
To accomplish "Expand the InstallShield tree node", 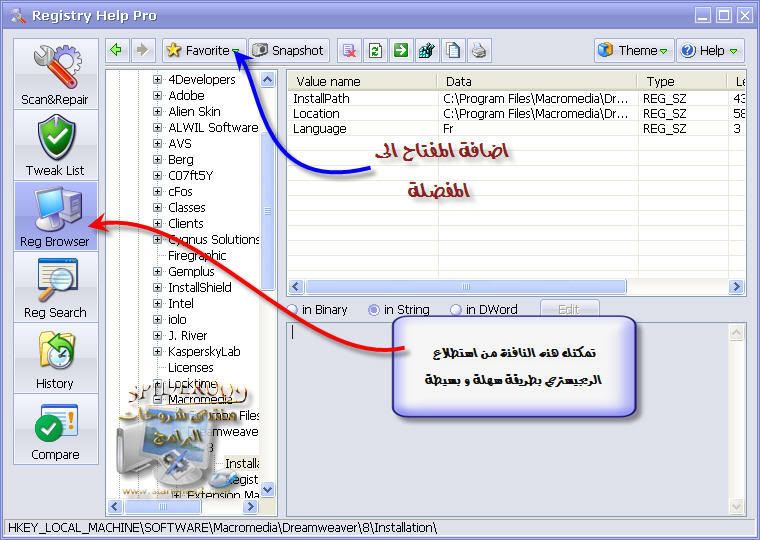I will pyautogui.click(x=157, y=287).
